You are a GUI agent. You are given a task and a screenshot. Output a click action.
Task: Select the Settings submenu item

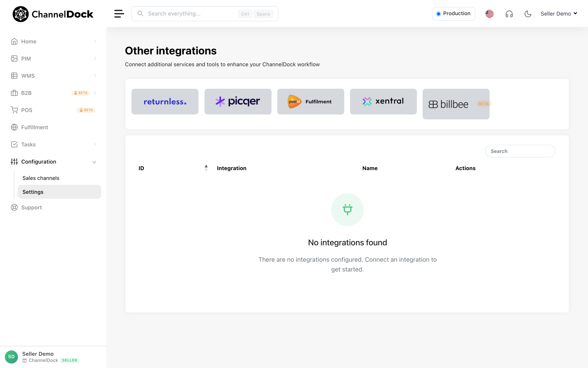(x=59, y=192)
